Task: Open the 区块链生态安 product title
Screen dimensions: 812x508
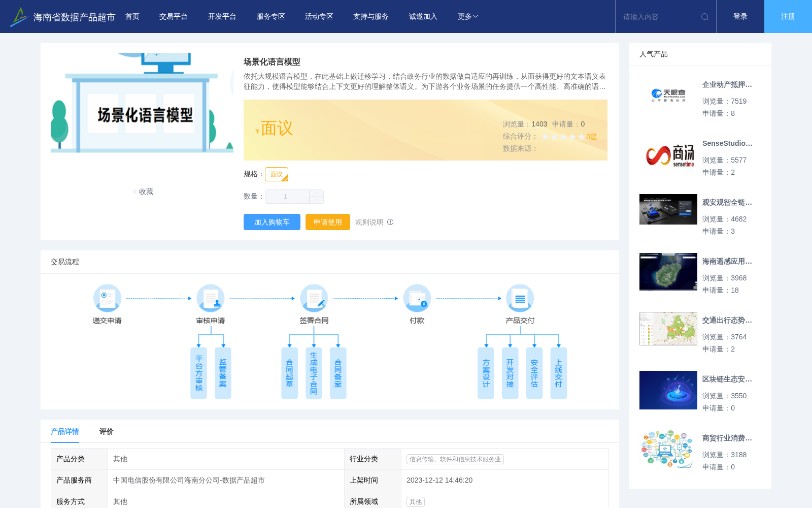Action: click(x=727, y=379)
